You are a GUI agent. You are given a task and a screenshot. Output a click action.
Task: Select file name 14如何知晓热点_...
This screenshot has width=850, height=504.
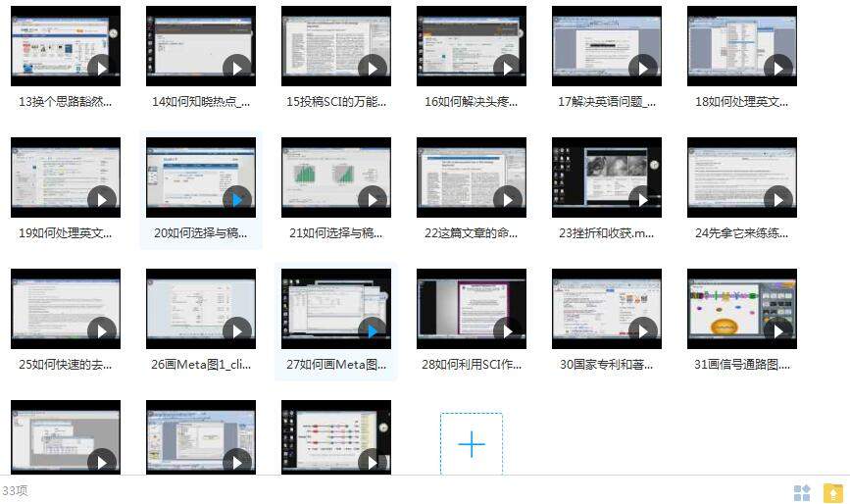click(x=201, y=101)
